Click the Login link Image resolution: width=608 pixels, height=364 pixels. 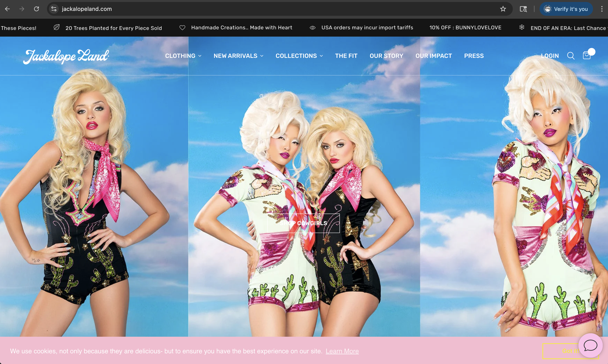550,56
